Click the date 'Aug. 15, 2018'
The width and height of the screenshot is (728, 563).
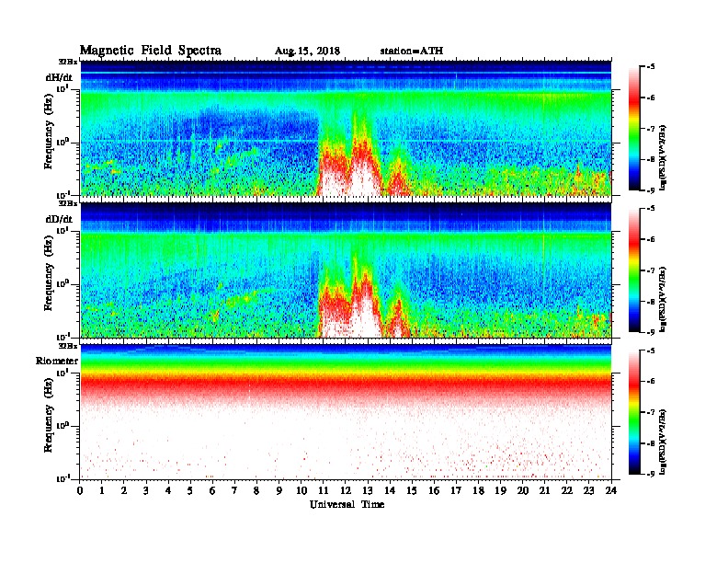[x=307, y=52]
